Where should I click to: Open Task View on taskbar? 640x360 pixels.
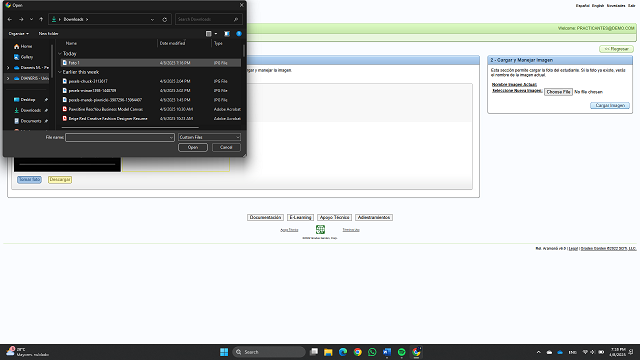coord(314,352)
